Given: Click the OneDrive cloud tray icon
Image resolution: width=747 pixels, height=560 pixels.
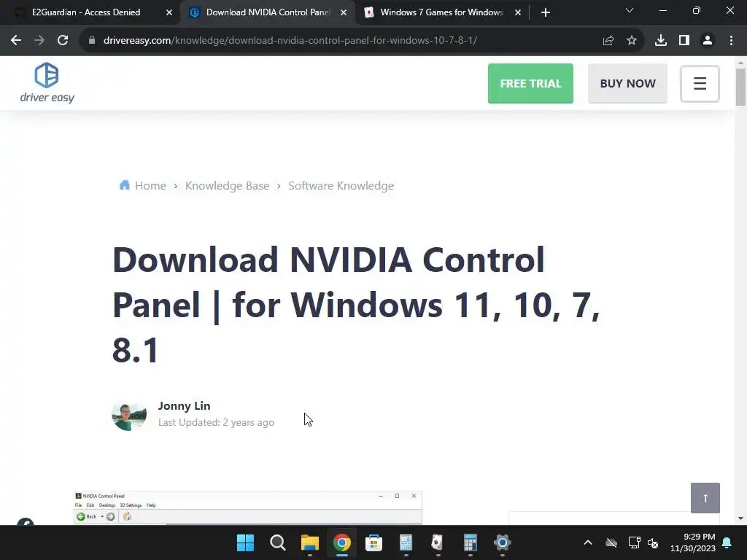Looking at the screenshot, I should pyautogui.click(x=611, y=542).
